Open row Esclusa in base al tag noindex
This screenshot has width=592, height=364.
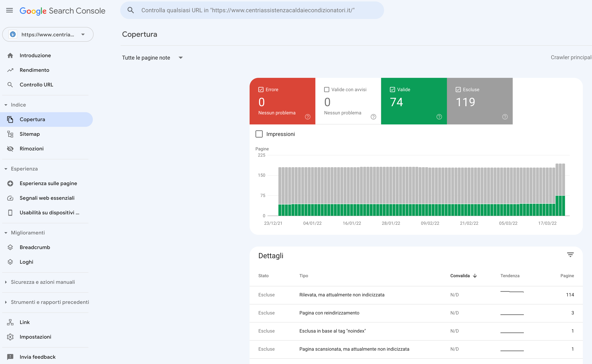[416, 331]
